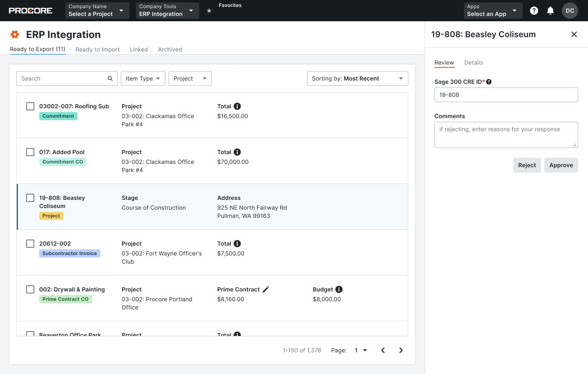The height and width of the screenshot is (374, 588).
Task: Show Total info for Added Pool row
Action: [237, 152]
